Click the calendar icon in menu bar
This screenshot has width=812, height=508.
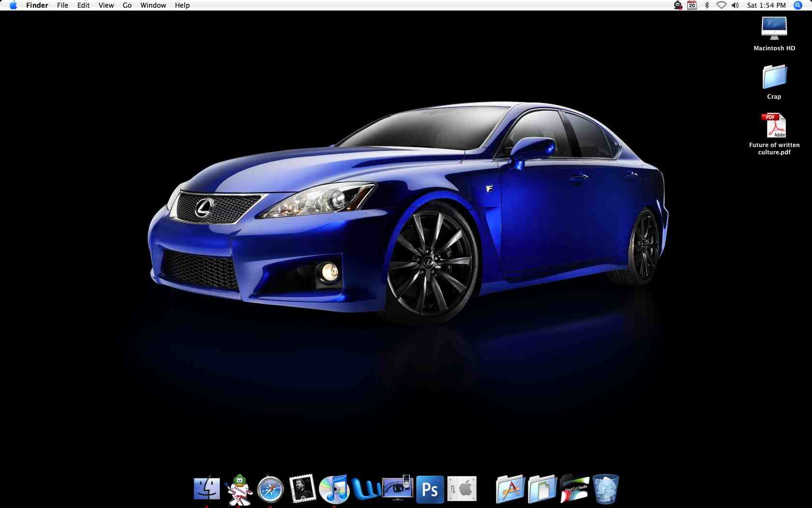pyautogui.click(x=692, y=5)
